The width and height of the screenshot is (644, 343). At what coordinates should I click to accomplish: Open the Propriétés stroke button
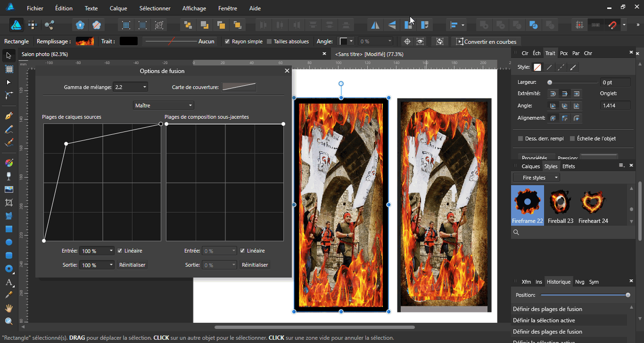(537, 157)
